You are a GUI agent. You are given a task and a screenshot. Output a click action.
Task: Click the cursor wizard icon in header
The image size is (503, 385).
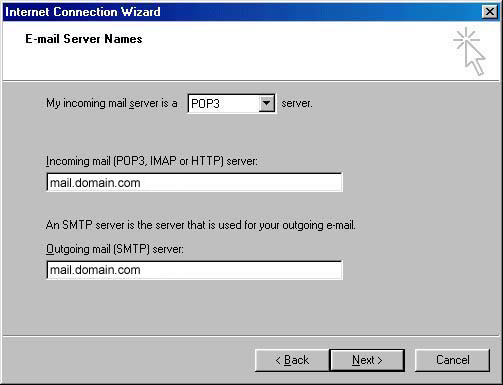tap(469, 51)
